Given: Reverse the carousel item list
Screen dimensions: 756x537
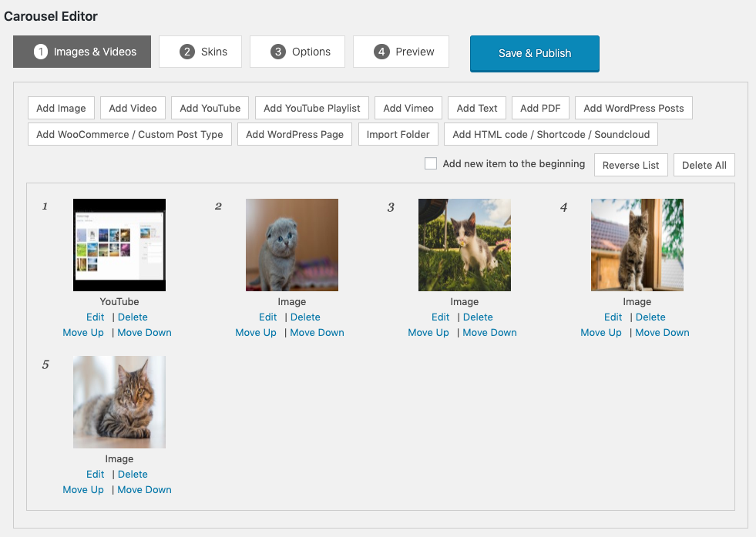Looking at the screenshot, I should pos(630,165).
